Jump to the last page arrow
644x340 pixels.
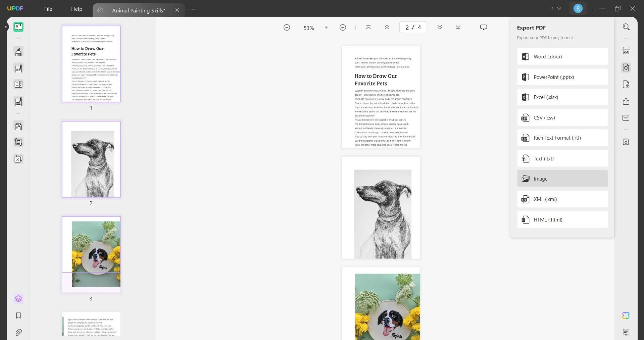tap(458, 28)
